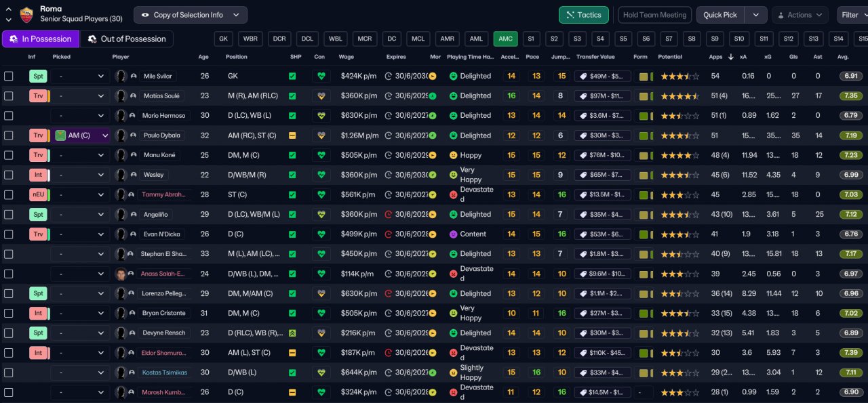
Task: Select the S1 substitute slot
Action: tap(531, 39)
